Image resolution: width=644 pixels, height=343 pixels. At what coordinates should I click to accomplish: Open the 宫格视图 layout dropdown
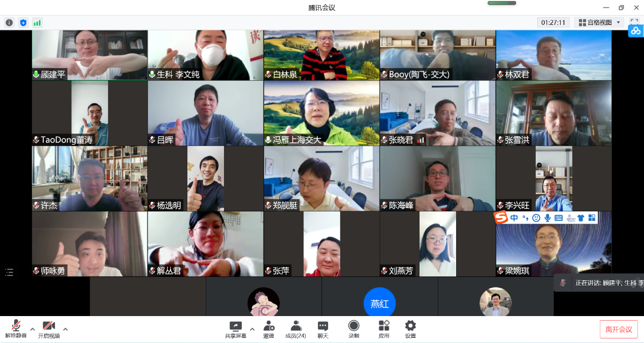tap(599, 22)
